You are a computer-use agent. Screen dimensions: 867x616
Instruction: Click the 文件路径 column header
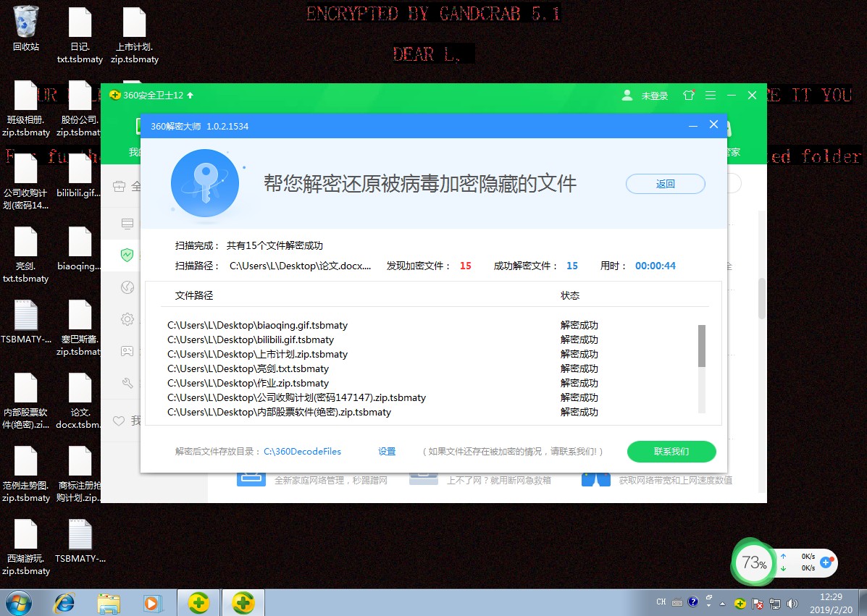[x=193, y=295]
